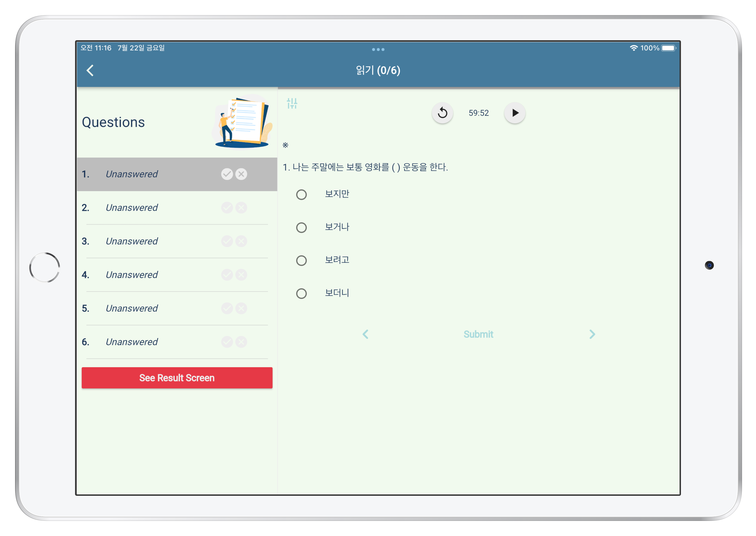
Task: Choose 보거나 as the answer
Action: 301,228
